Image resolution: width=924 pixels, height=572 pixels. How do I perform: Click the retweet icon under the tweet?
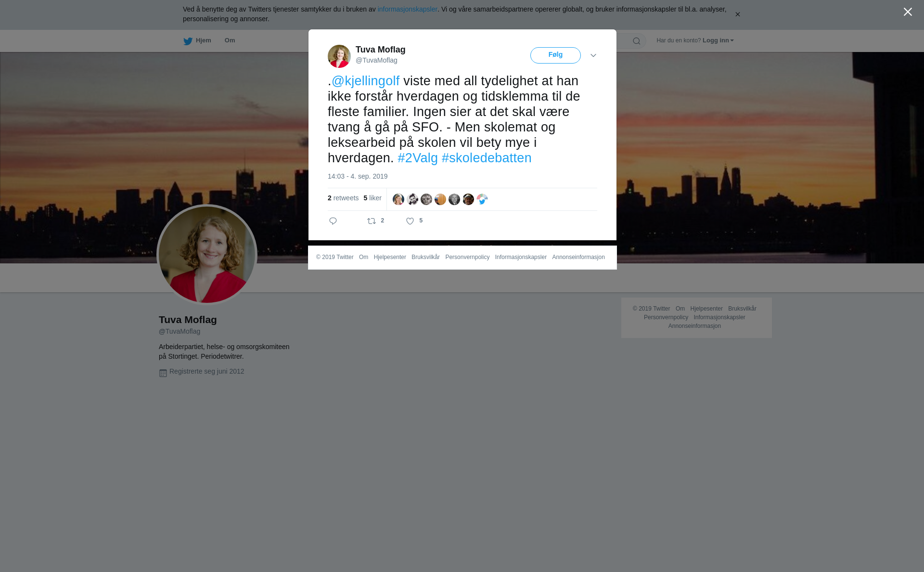(372, 221)
